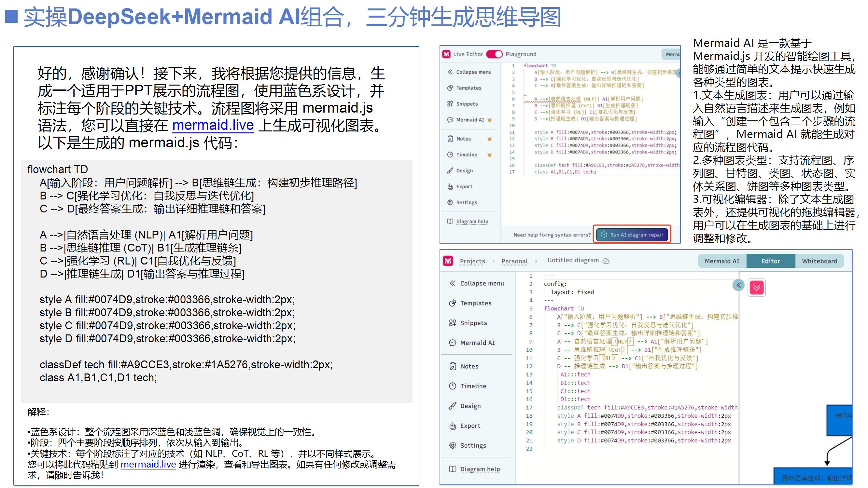
Task: Switch to the Whiteboard tab
Action: coord(819,261)
